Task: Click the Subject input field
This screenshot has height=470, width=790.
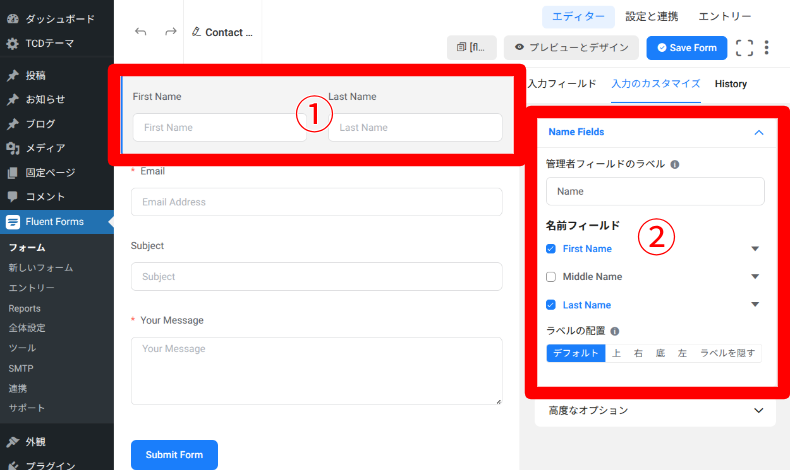Action: (316, 277)
